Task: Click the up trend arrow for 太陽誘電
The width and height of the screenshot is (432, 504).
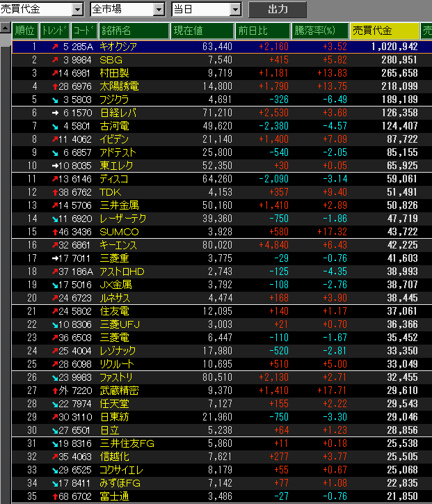Action: (55, 87)
